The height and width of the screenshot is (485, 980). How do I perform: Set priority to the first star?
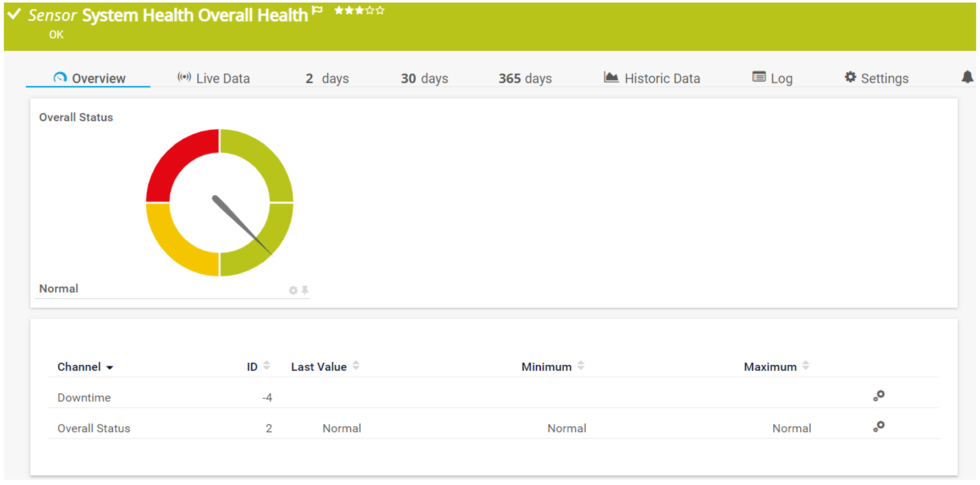338,10
